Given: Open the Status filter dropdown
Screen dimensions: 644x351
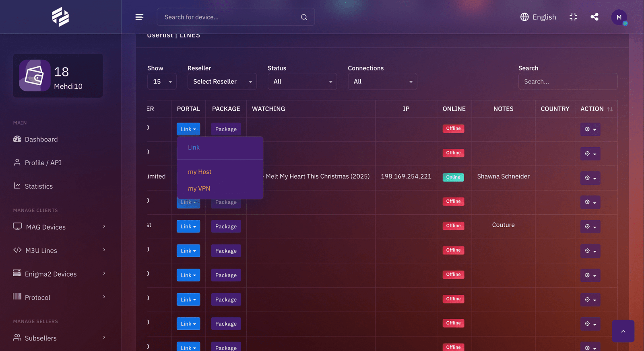Looking at the screenshot, I should pyautogui.click(x=302, y=82).
